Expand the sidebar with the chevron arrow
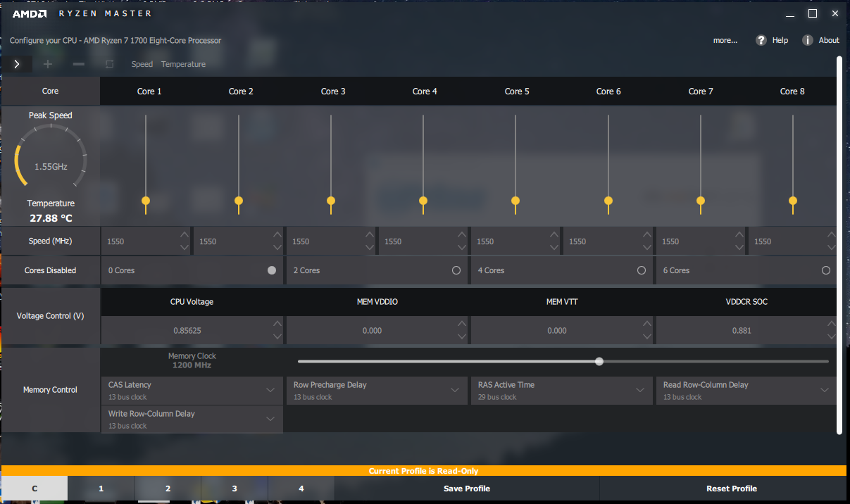The image size is (850, 504). tap(17, 64)
